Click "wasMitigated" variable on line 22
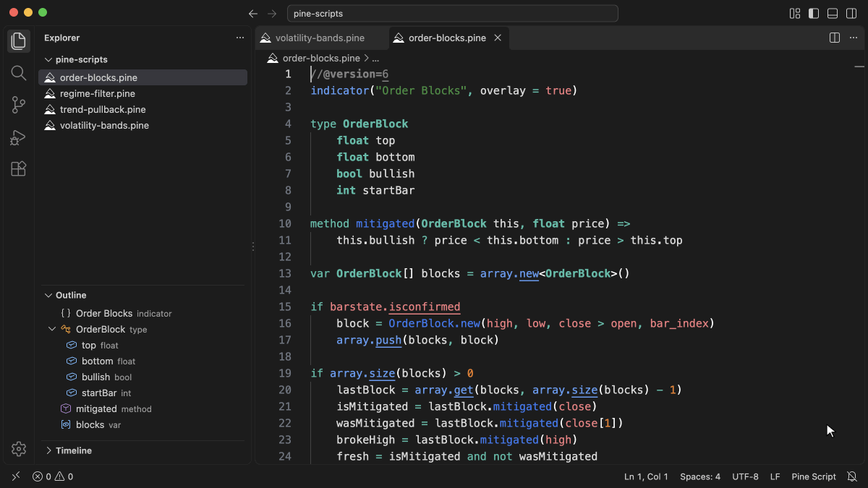The height and width of the screenshot is (488, 868). click(375, 423)
